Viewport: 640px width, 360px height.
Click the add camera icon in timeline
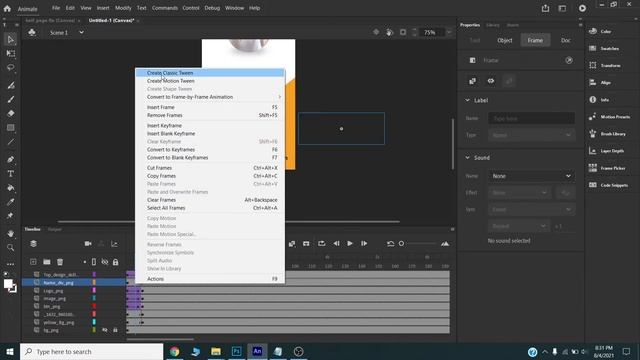[88, 244]
